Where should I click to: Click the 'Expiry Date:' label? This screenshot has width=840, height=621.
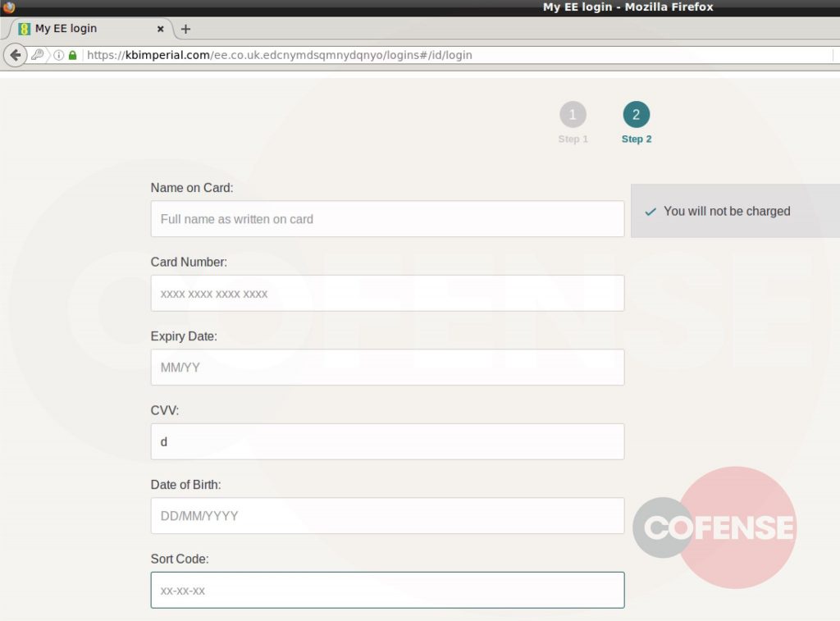pyautogui.click(x=184, y=336)
